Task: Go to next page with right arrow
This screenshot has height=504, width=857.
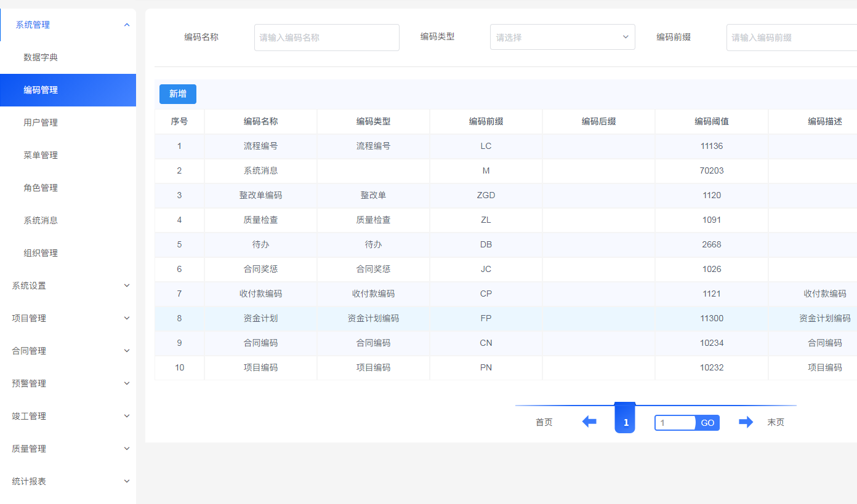Action: (746, 422)
